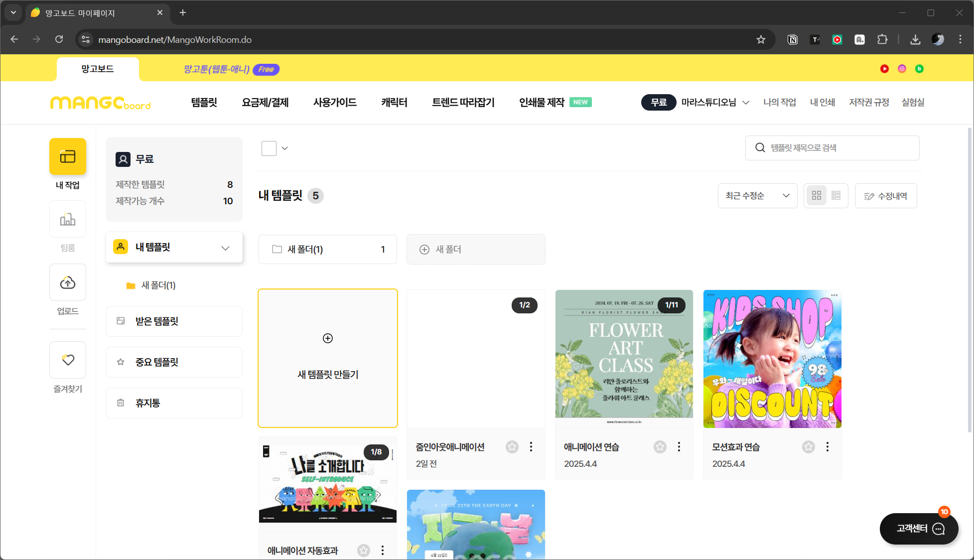
Task: Star the 줌인아웃애니메이션 template as important
Action: pos(512,447)
